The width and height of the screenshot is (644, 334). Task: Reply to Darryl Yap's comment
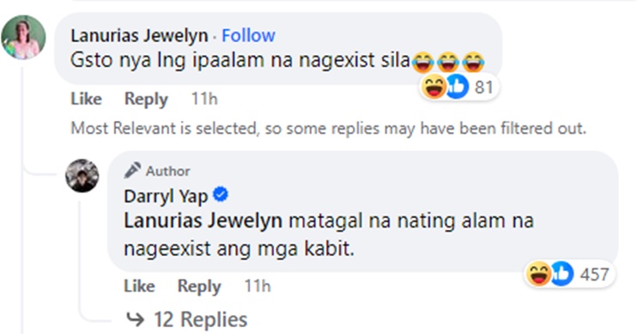199,286
